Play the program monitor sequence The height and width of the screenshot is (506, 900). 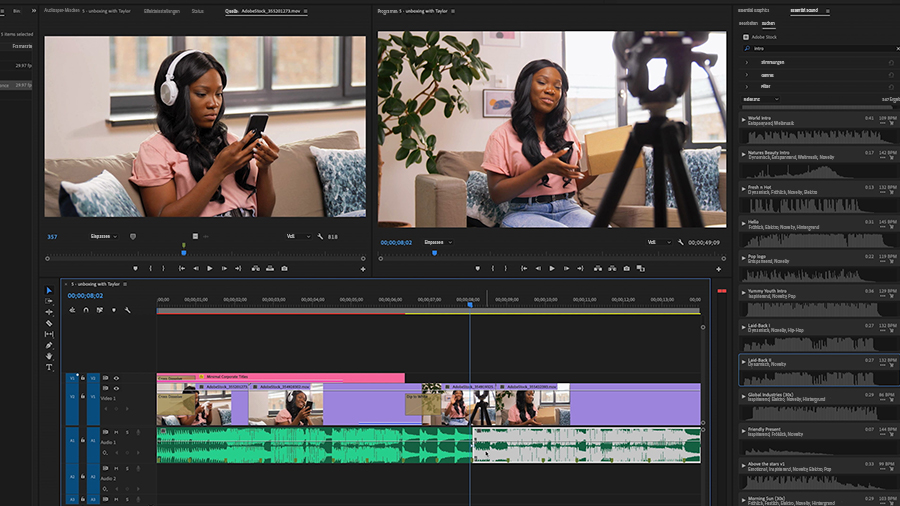(x=552, y=268)
